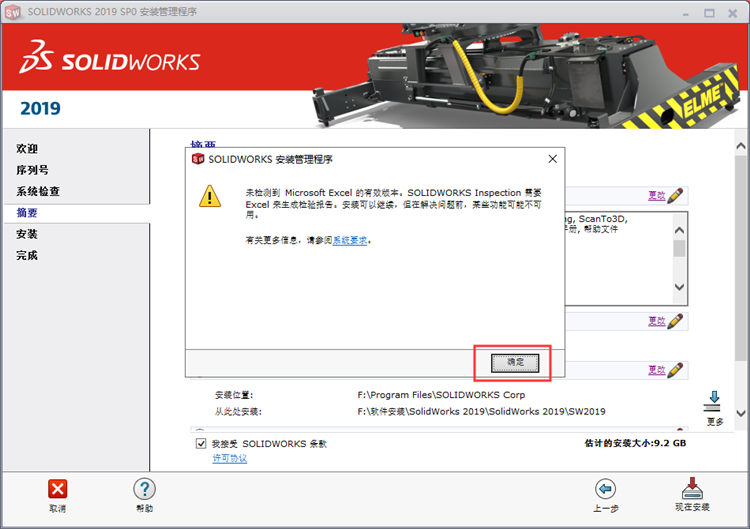The width and height of the screenshot is (750, 529).
Task: Close the SOLIDWORKS warning dialog with X
Action: click(x=552, y=159)
